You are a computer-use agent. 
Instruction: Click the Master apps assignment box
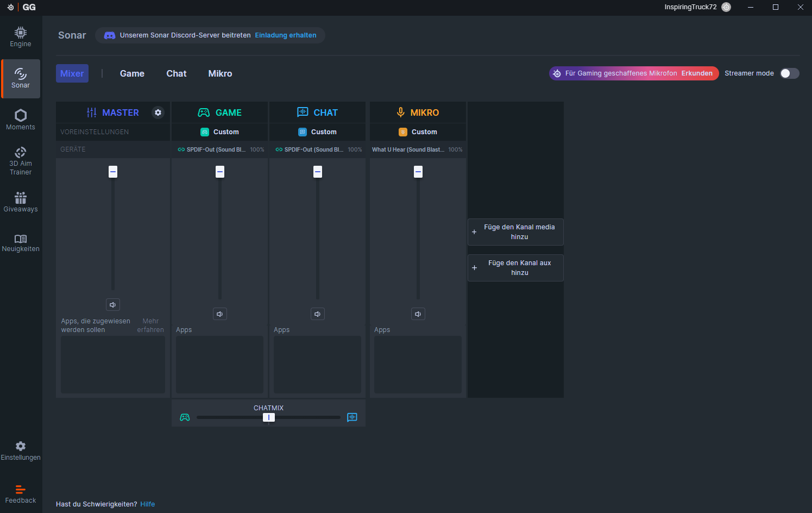tap(113, 365)
